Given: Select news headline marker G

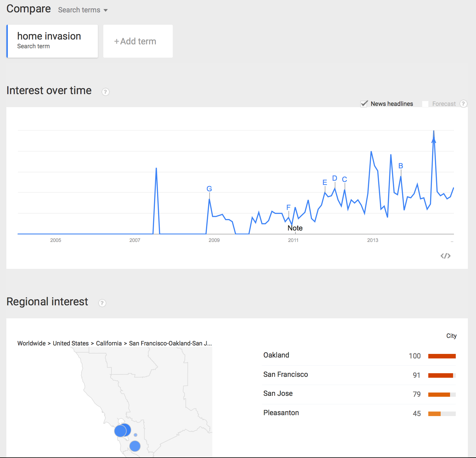Looking at the screenshot, I should tap(209, 189).
